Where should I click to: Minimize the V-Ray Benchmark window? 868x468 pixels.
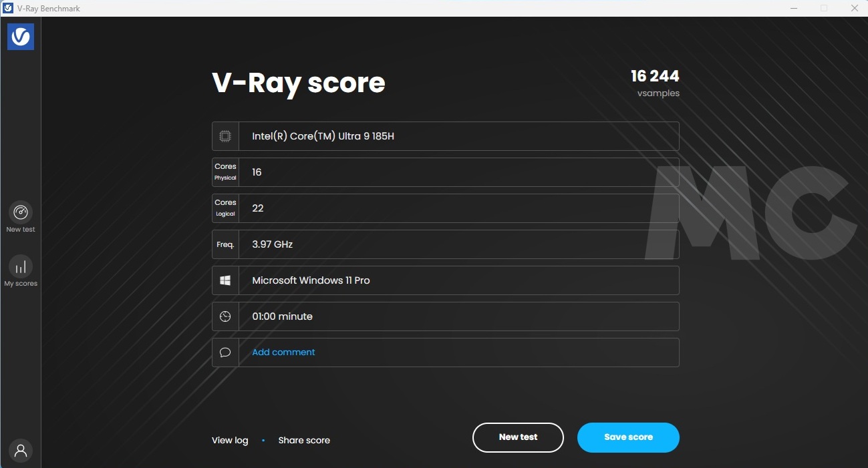[793, 8]
